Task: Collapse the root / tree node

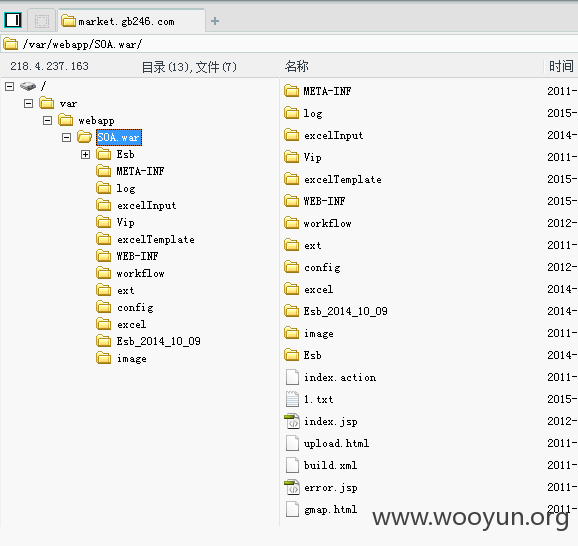Action: pos(10,86)
